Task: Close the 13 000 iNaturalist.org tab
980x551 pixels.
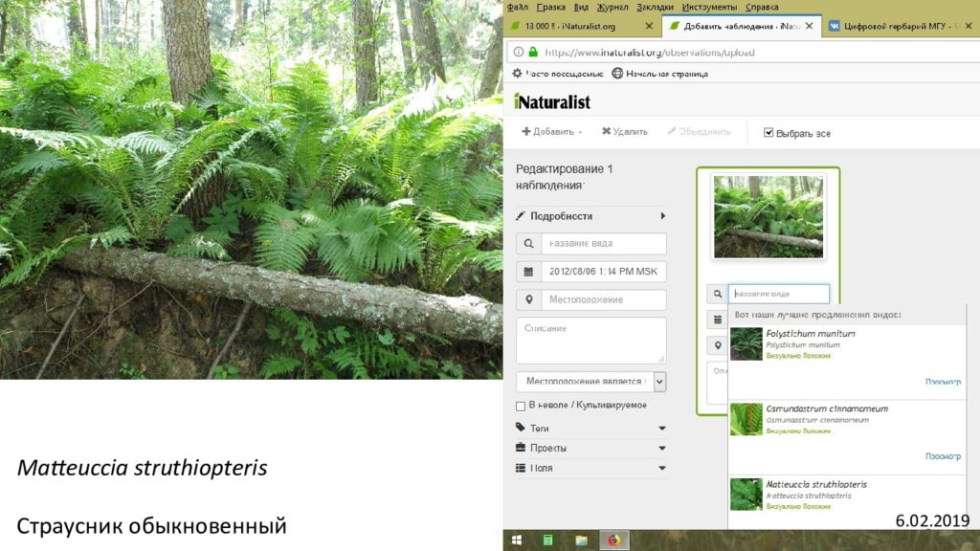Action: [649, 26]
